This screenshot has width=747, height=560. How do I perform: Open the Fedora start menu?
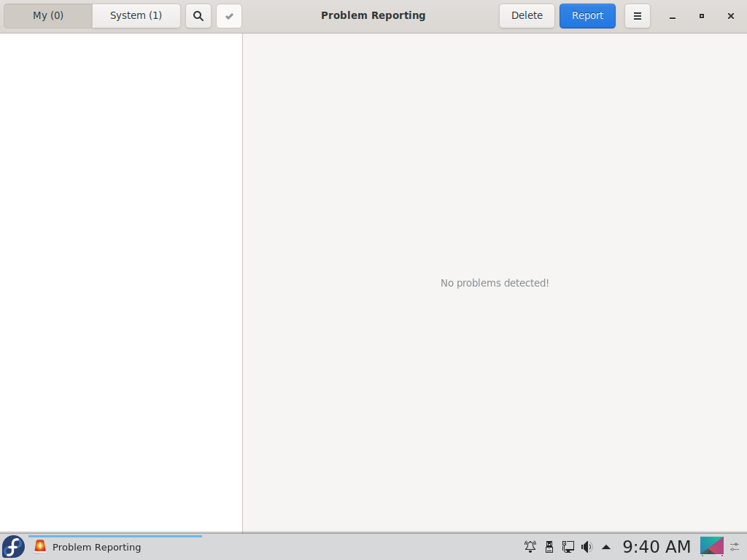pos(13,547)
